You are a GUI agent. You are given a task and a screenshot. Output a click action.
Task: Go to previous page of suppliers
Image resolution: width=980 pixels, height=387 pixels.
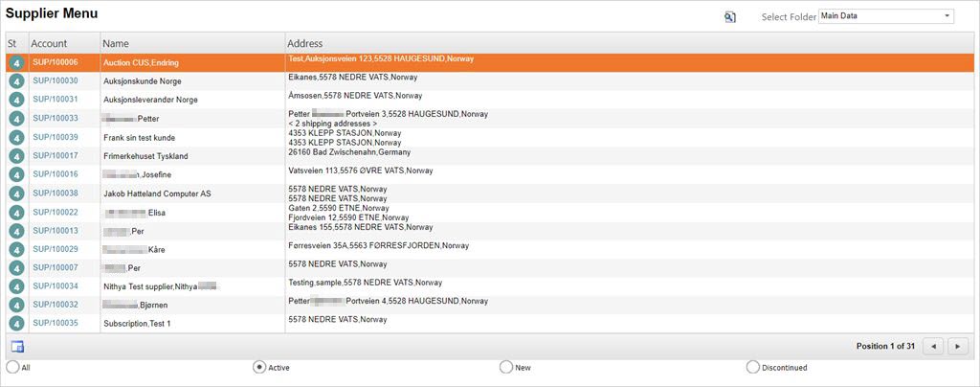pyautogui.click(x=933, y=346)
